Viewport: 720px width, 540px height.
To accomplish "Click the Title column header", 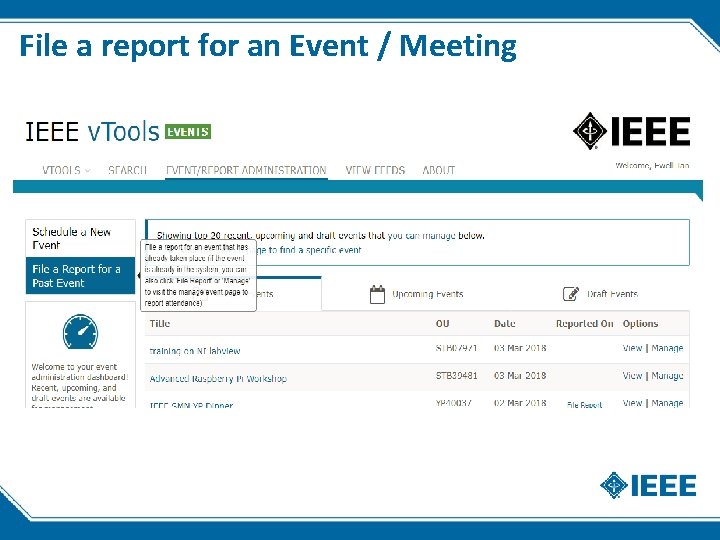I will coord(160,323).
